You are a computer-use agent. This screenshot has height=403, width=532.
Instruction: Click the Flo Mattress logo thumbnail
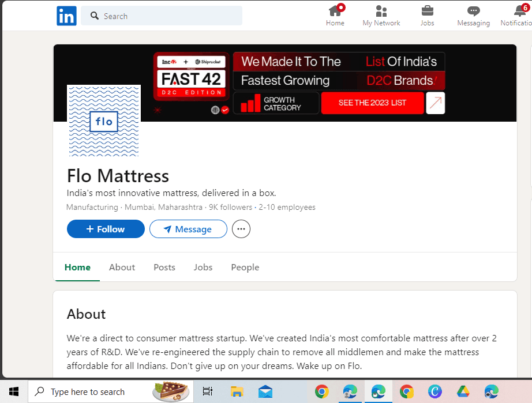[104, 121]
